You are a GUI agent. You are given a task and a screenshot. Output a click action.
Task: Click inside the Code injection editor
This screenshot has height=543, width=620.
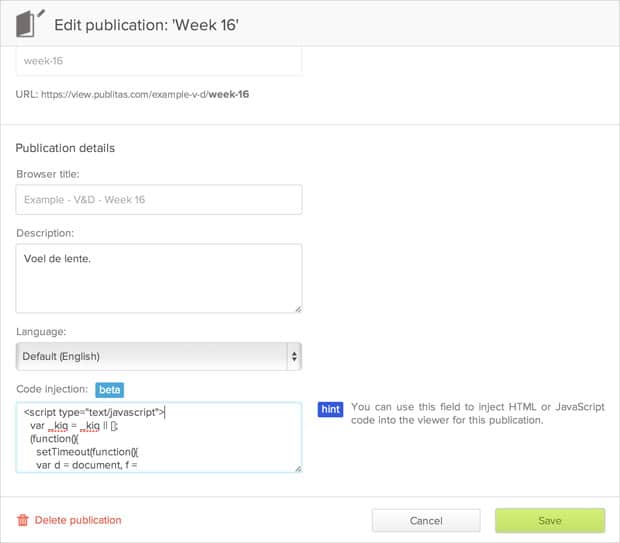tap(158, 437)
